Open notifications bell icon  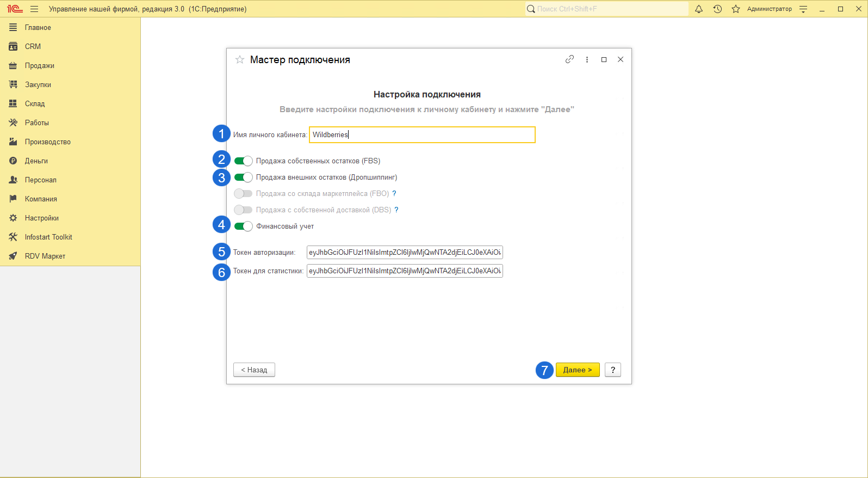(699, 9)
